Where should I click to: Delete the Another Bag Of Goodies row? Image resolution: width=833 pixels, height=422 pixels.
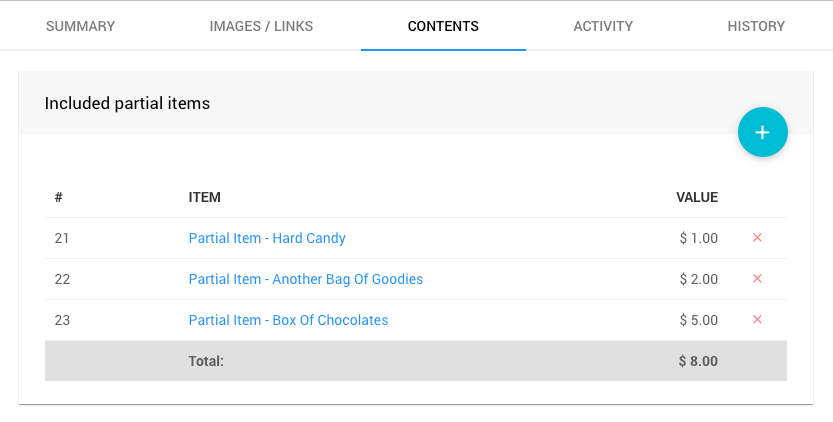(x=757, y=279)
